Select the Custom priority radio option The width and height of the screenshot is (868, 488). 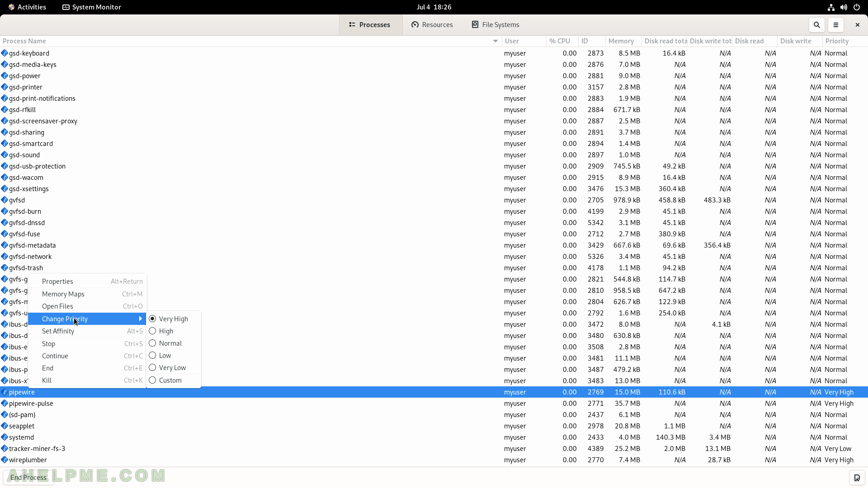(x=152, y=380)
